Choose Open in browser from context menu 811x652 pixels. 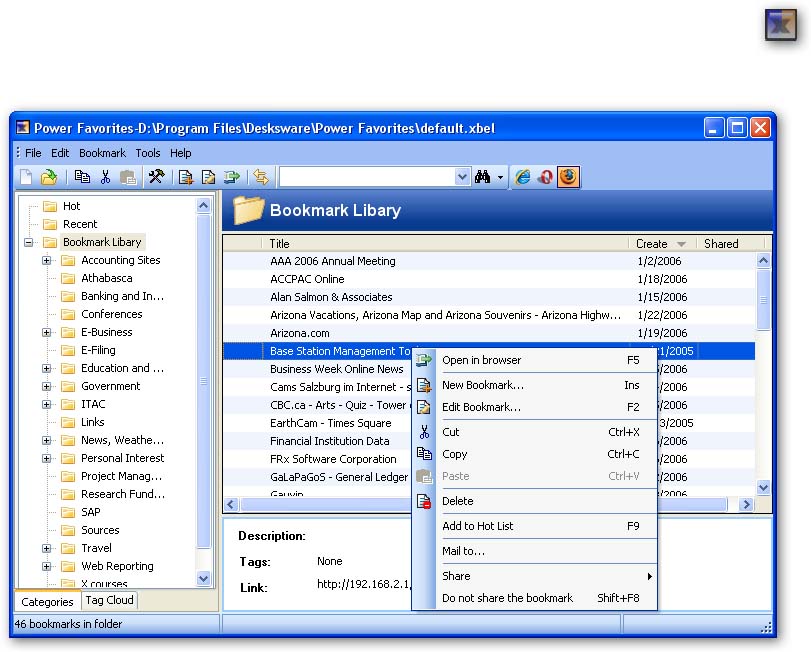[481, 360]
